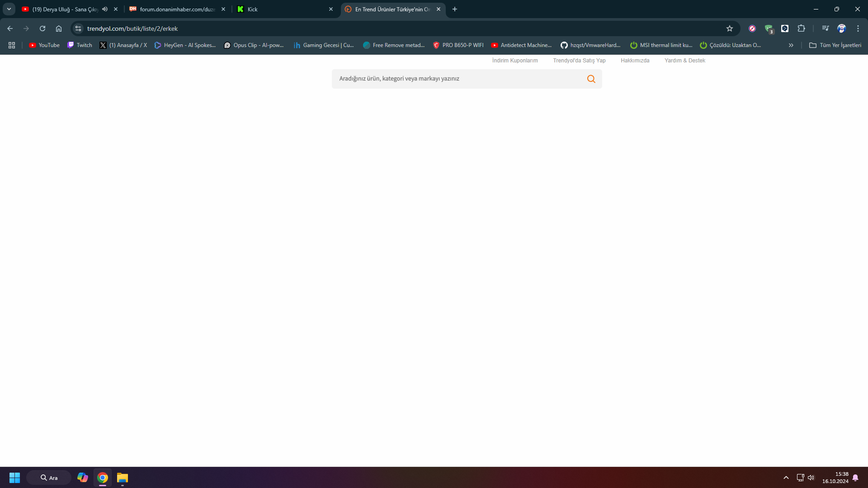Open network settings in system tray
Viewport: 868px width, 488px height.
pyautogui.click(x=800, y=478)
